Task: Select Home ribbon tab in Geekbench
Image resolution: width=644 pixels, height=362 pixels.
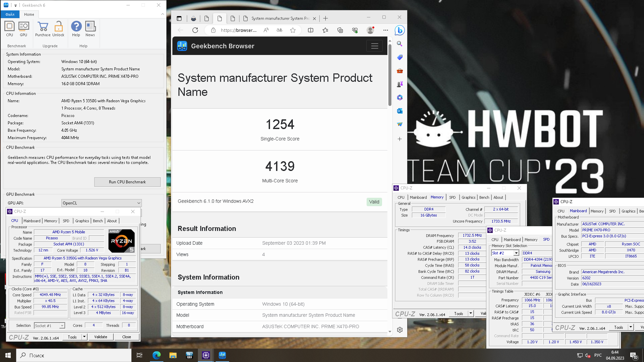Action: [29, 14]
